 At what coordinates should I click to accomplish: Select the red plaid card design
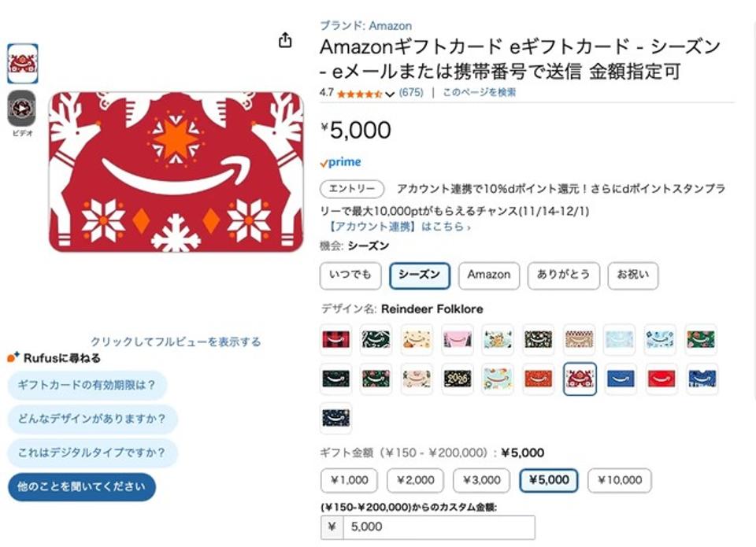tap(335, 340)
